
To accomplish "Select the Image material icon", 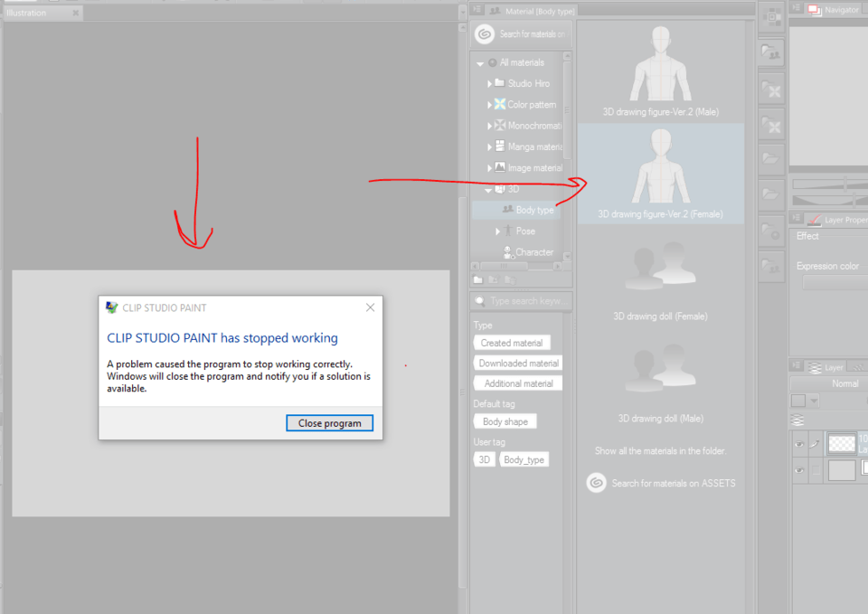I will pos(499,167).
